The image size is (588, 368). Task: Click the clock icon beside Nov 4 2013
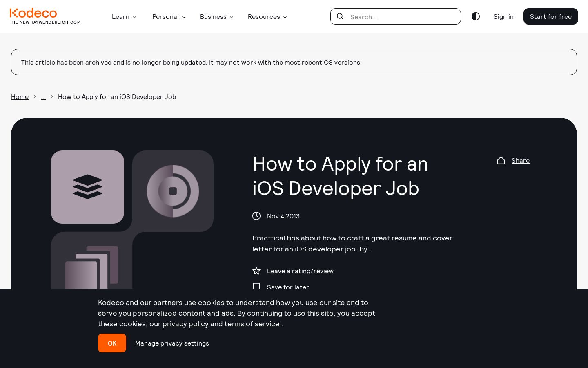pos(256,216)
